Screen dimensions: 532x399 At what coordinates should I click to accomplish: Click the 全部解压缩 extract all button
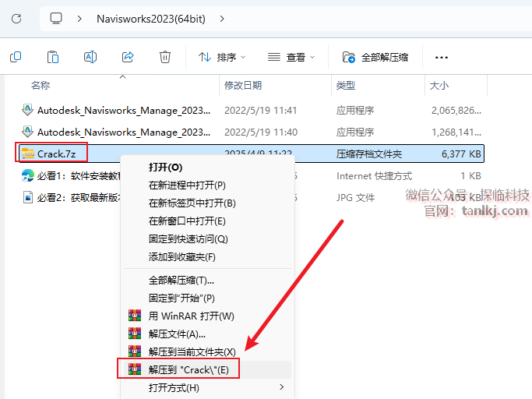pyautogui.click(x=375, y=57)
